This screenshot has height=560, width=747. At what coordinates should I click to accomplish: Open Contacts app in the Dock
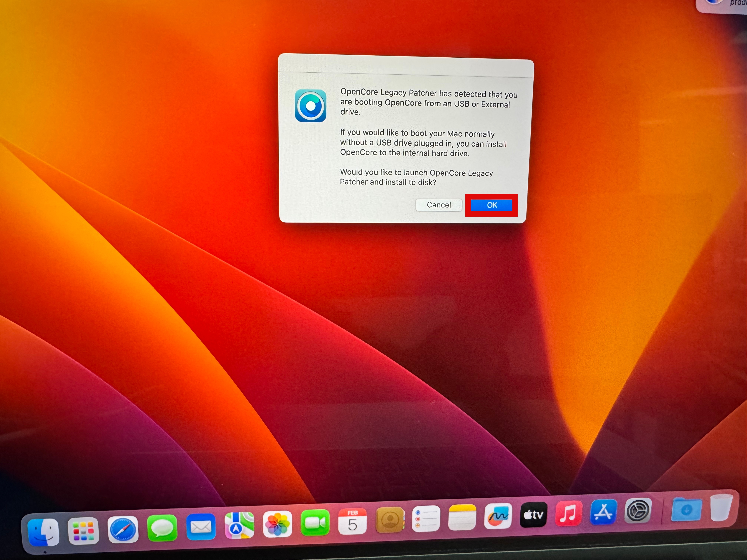coord(390,519)
